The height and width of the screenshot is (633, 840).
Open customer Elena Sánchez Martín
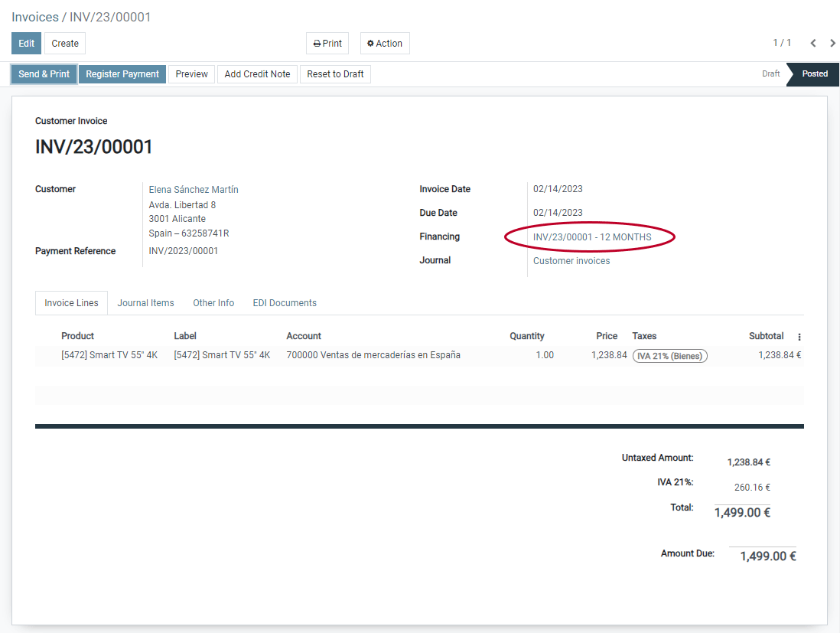click(x=194, y=189)
